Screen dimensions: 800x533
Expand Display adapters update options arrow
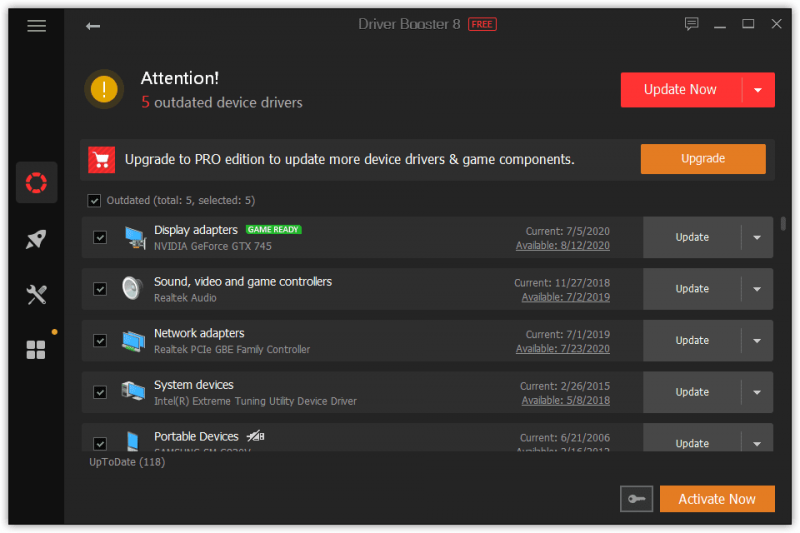(x=757, y=237)
